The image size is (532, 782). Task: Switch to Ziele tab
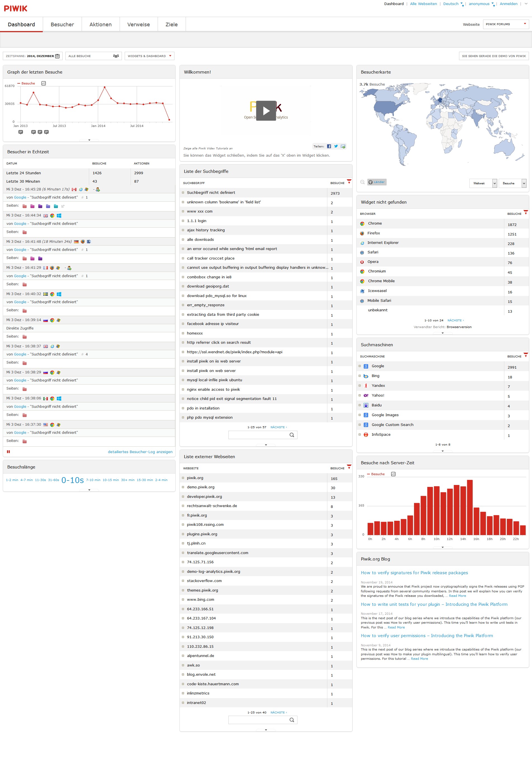171,25
